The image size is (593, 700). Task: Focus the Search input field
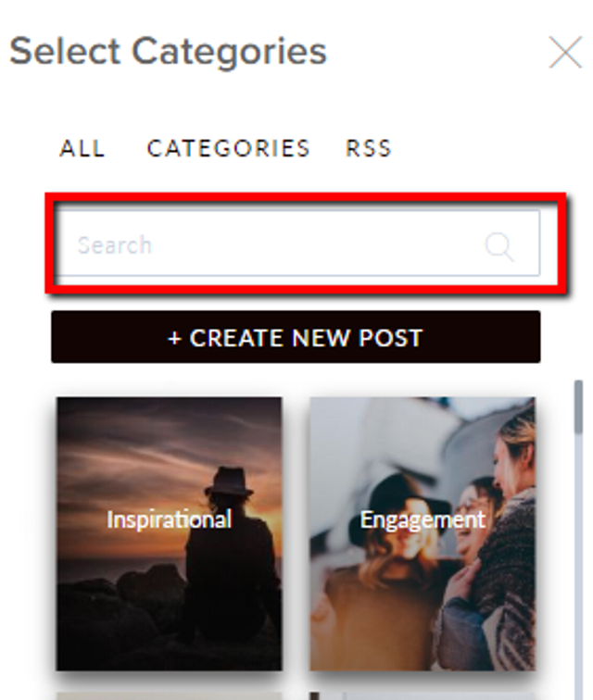tap(298, 244)
